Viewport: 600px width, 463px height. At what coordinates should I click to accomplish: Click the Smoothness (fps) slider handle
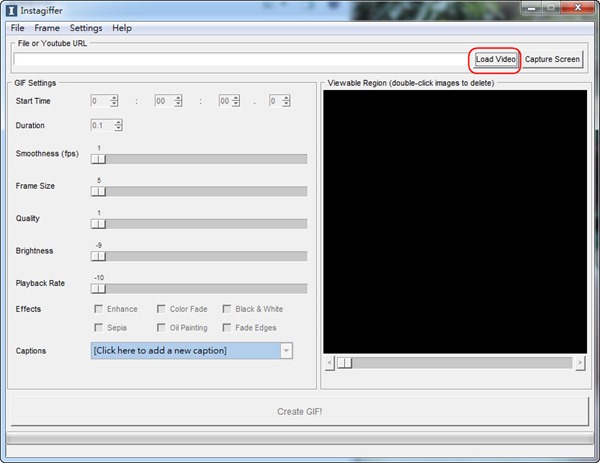98,159
